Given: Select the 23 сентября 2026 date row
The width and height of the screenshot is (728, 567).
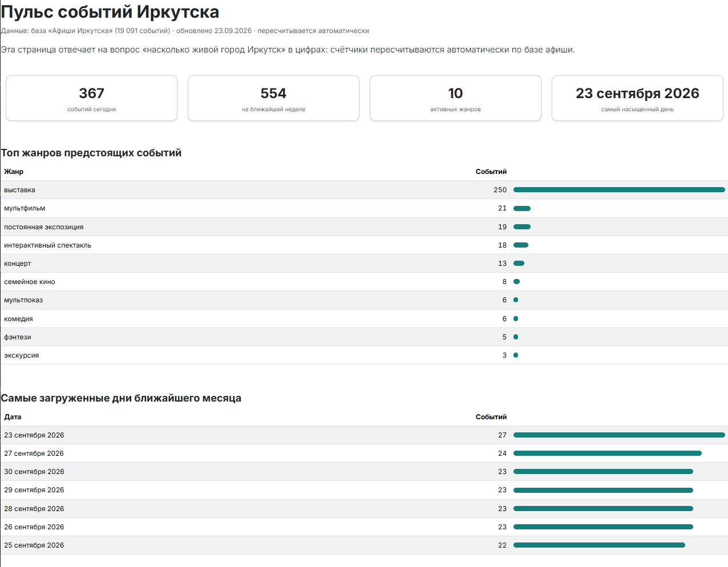Looking at the screenshot, I should tap(364, 435).
